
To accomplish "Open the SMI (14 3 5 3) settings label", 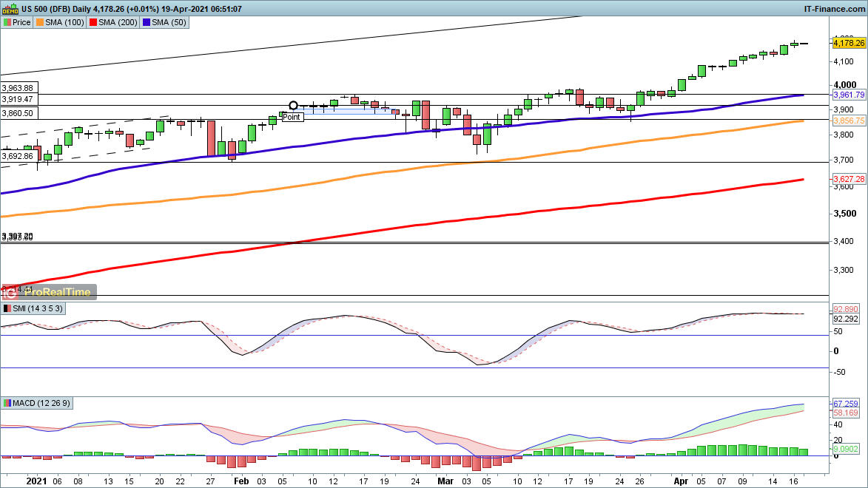I will tap(38, 308).
